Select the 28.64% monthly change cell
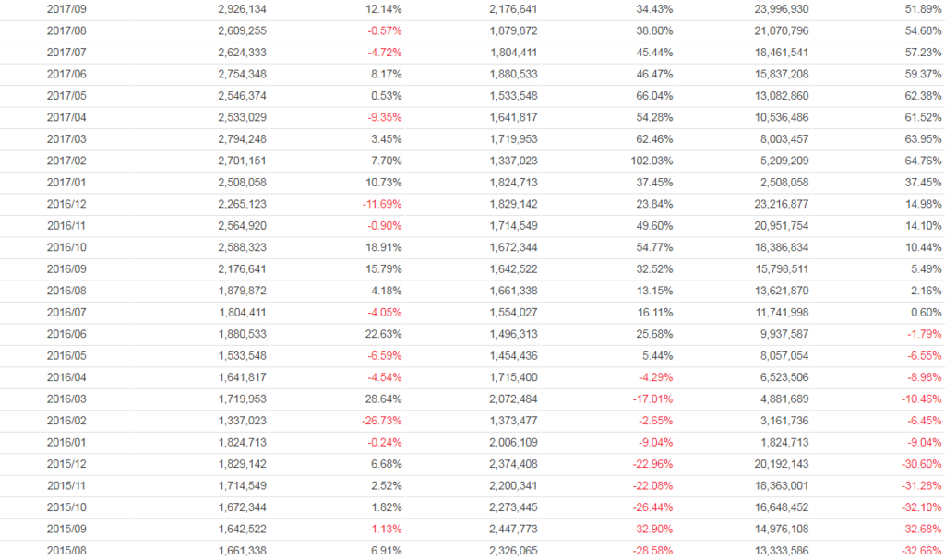 click(383, 399)
